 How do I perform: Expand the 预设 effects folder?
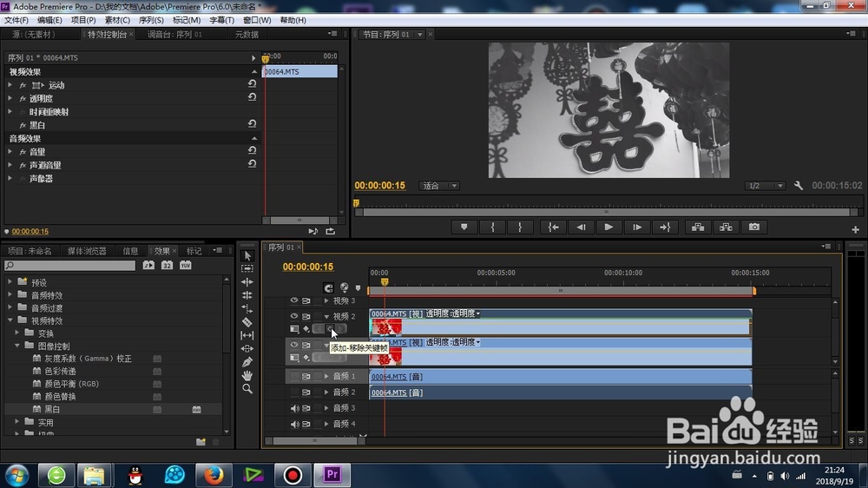10,282
